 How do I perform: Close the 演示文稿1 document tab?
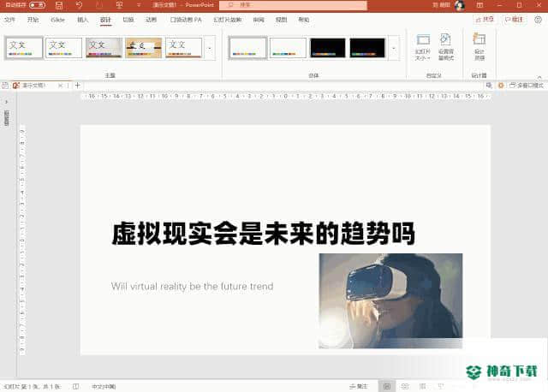60,86
